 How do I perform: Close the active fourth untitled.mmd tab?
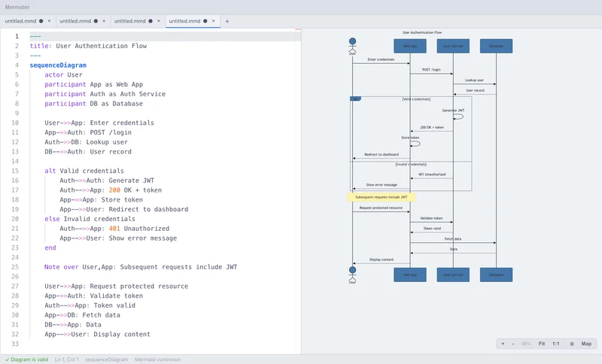click(x=213, y=21)
